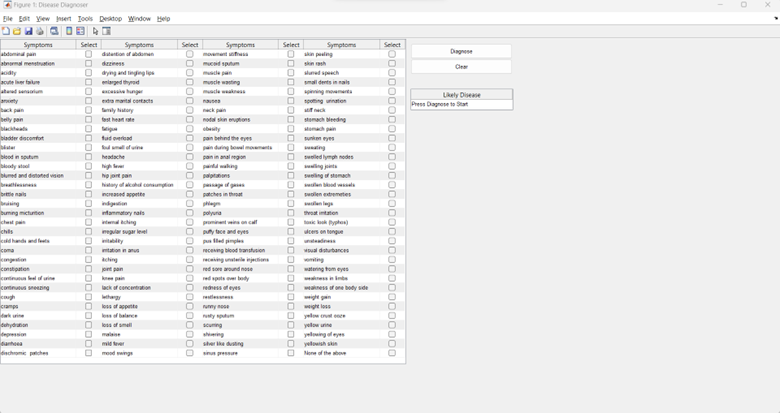This screenshot has height=413, width=780.
Task: Tick the diarrhoea checkbox
Action: (x=89, y=344)
